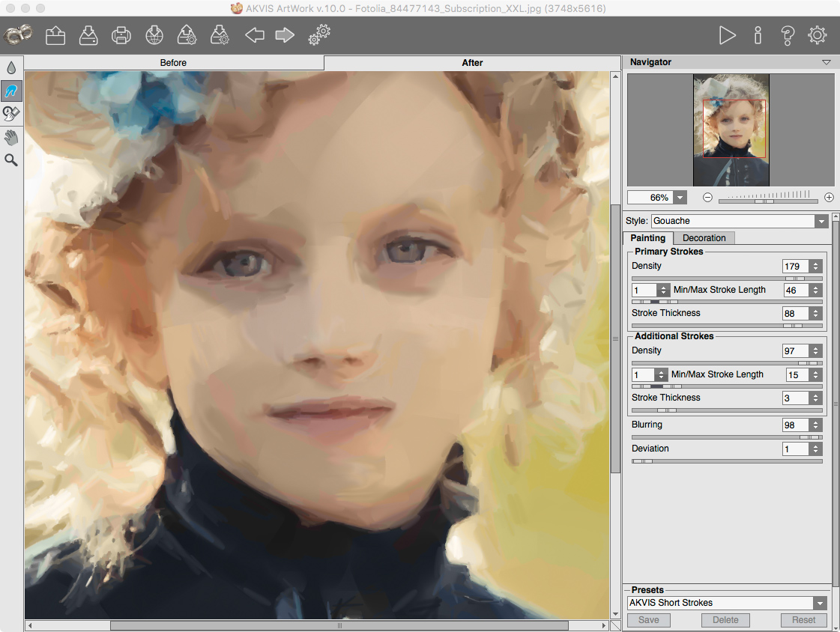Click the Print image icon
Image resolution: width=840 pixels, height=632 pixels.
121,36
